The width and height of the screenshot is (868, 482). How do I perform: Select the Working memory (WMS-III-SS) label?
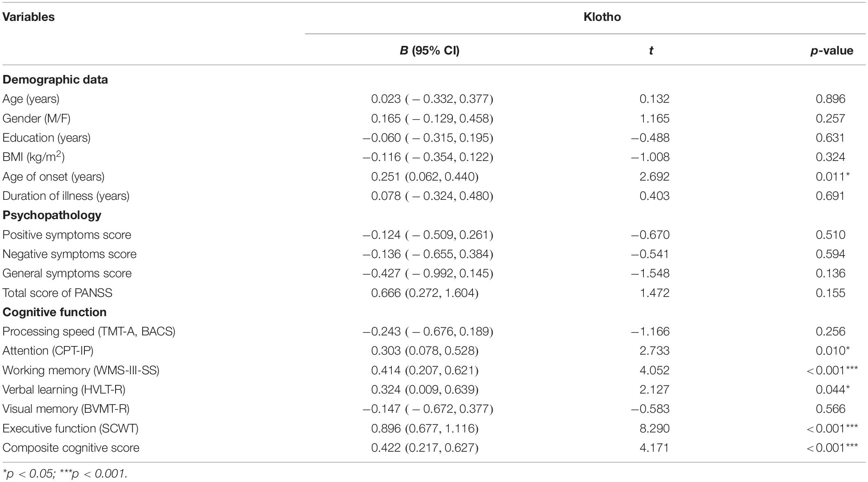point(81,370)
